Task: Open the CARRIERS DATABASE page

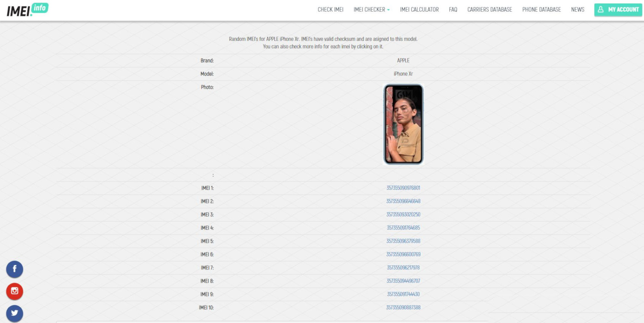Action: [489, 9]
